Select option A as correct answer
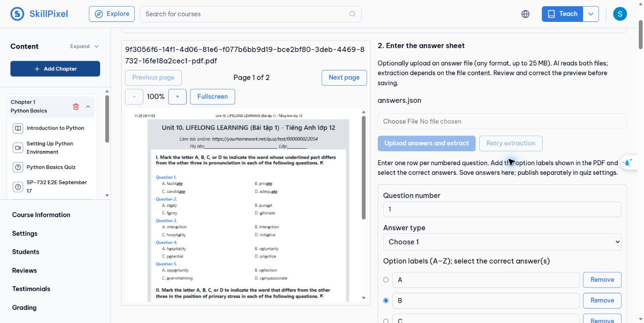644x323 pixels. click(x=386, y=280)
